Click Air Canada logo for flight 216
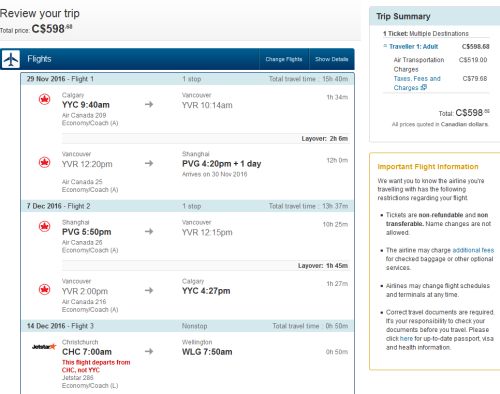500x394 pixels. [x=44, y=289]
